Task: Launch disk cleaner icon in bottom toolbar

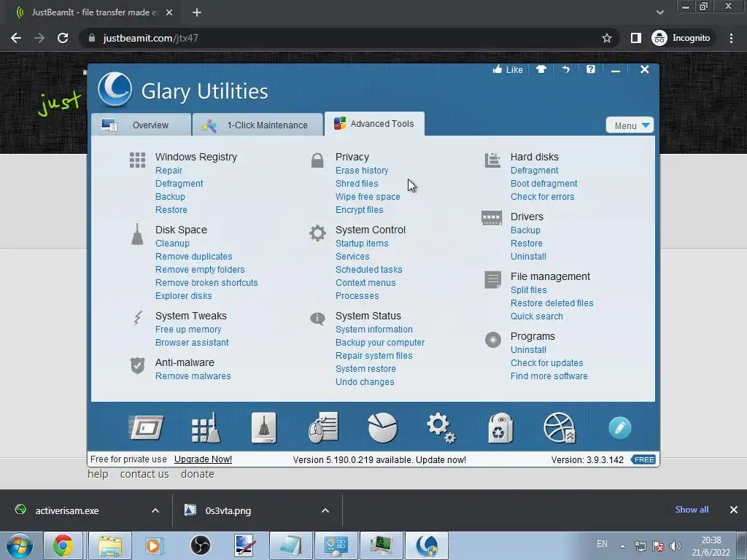Action: pyautogui.click(x=264, y=427)
